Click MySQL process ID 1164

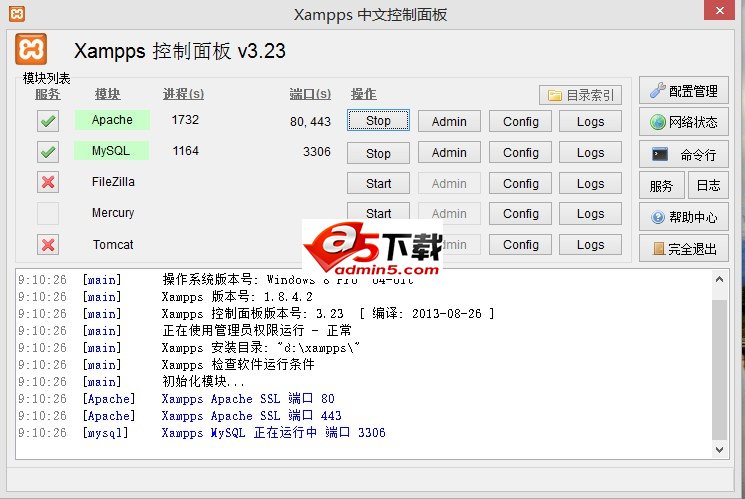pyautogui.click(x=185, y=151)
